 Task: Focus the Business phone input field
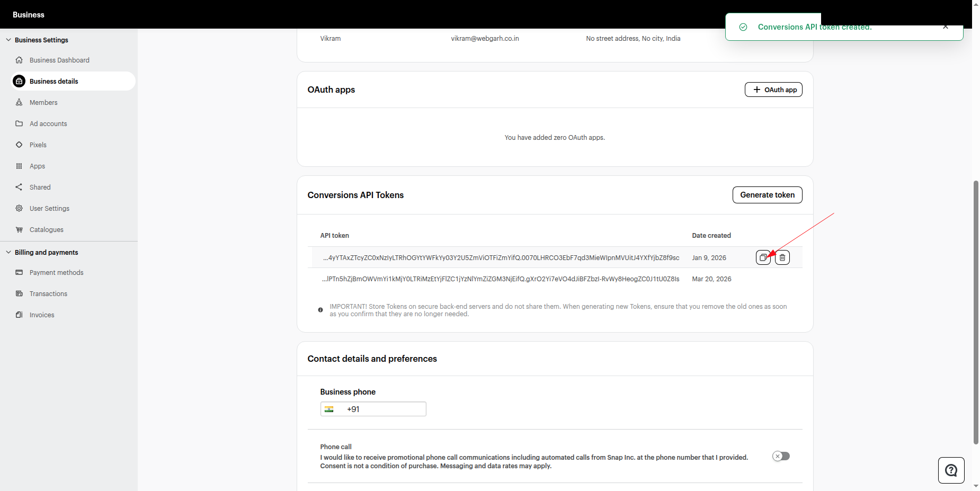tap(373, 409)
